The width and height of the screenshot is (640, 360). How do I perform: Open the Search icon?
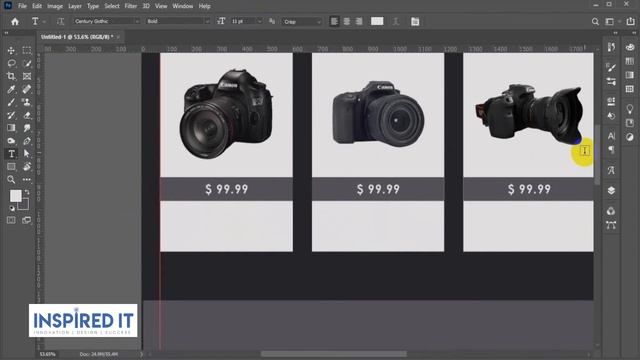point(595,22)
